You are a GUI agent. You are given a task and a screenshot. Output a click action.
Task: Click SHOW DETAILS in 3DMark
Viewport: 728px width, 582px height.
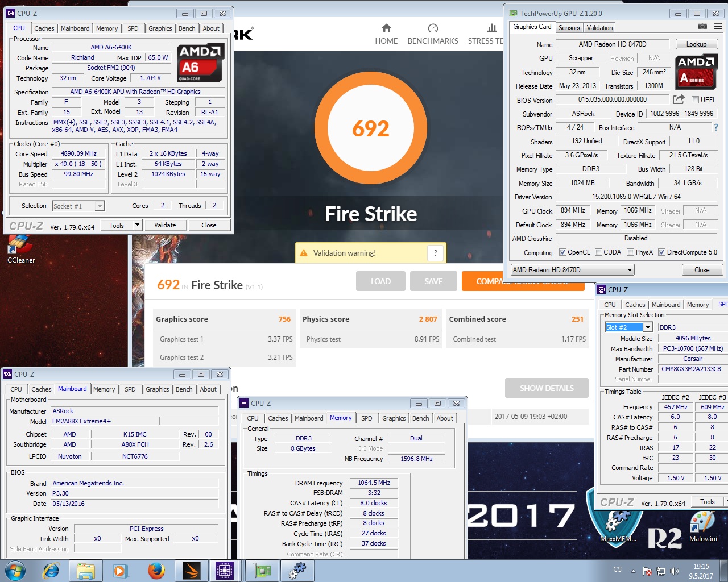tap(547, 388)
